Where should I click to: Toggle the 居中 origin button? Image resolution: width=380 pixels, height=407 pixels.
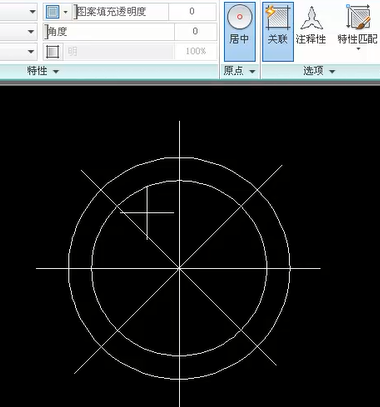[240, 32]
